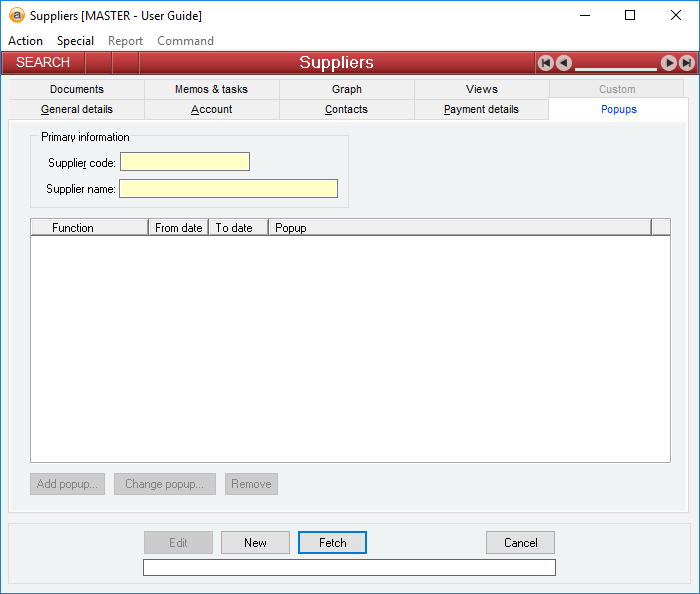
Task: Switch to the General details tab
Action: pyautogui.click(x=77, y=110)
